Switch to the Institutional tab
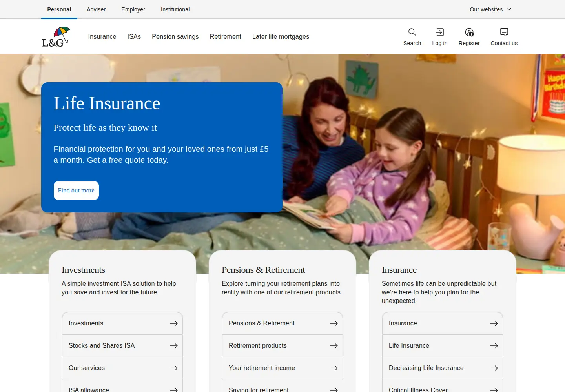 175,9
